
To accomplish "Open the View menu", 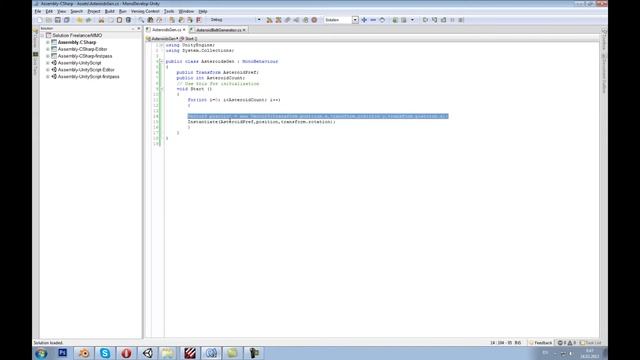I will coord(61,11).
